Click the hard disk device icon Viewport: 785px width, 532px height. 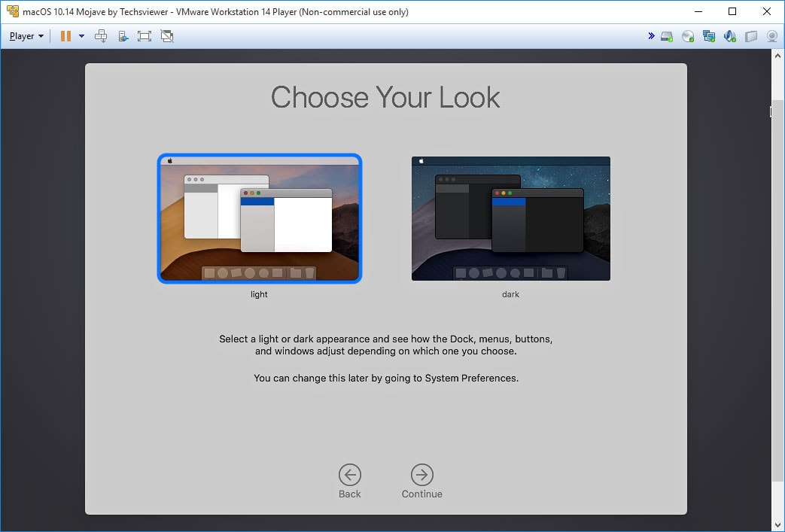pyautogui.click(x=667, y=36)
